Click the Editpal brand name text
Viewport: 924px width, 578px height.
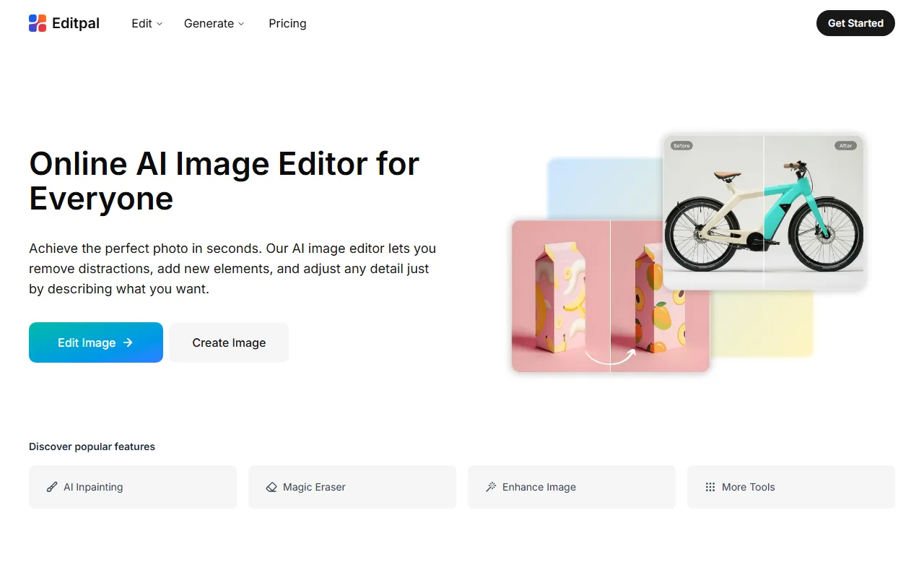[76, 23]
